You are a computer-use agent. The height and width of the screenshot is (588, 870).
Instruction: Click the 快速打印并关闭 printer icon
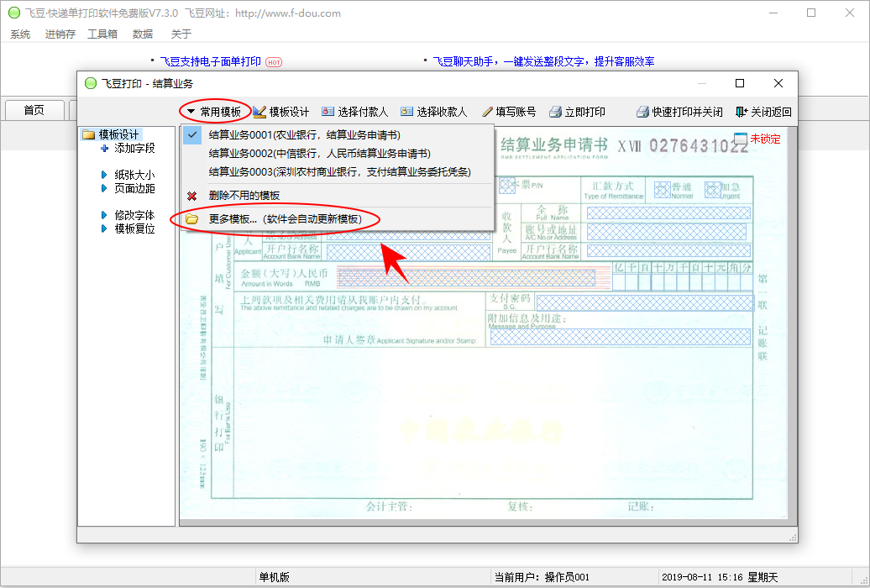pos(642,113)
